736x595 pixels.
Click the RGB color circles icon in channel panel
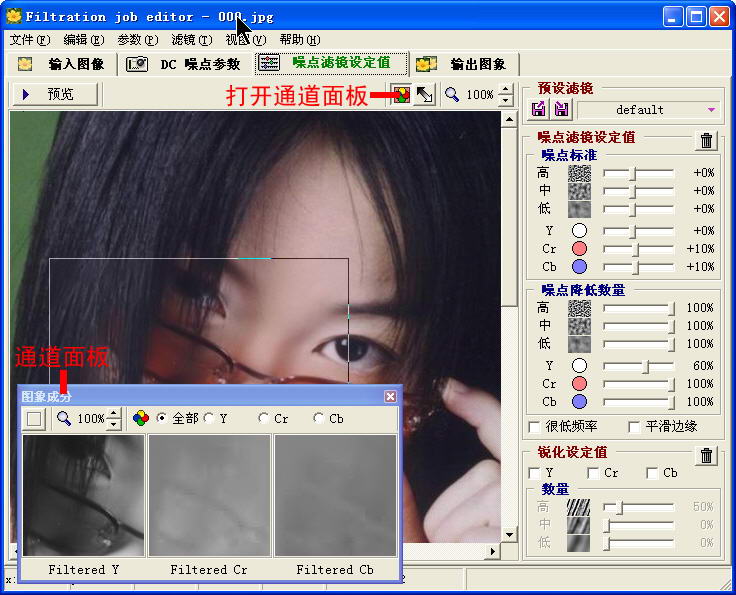click(x=141, y=418)
